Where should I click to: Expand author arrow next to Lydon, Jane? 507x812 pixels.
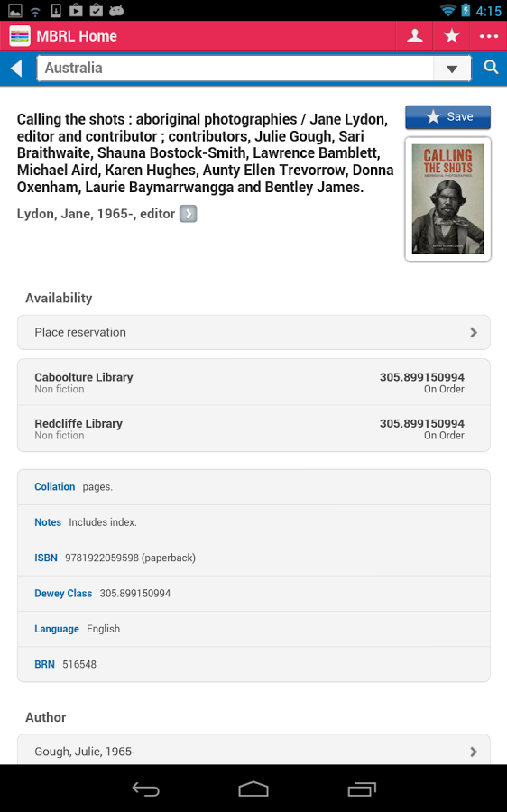[x=188, y=213]
